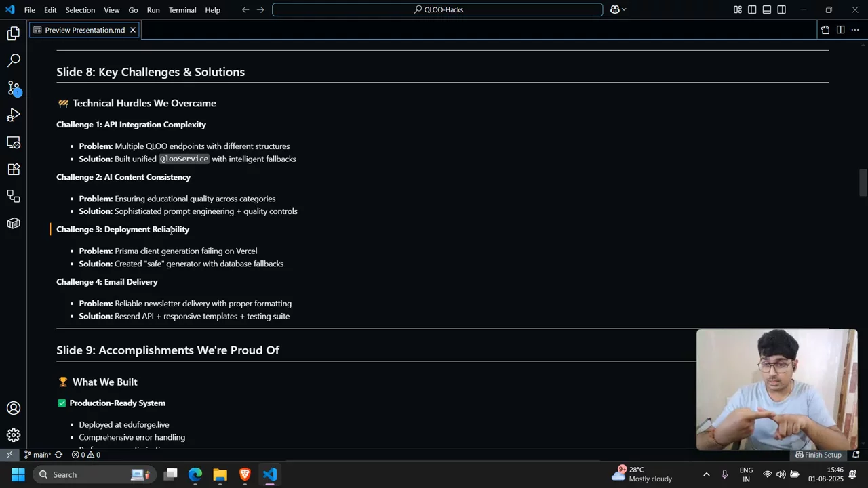Open ENG IN language switcher
Screen dimensions: 868x488
coord(746,474)
